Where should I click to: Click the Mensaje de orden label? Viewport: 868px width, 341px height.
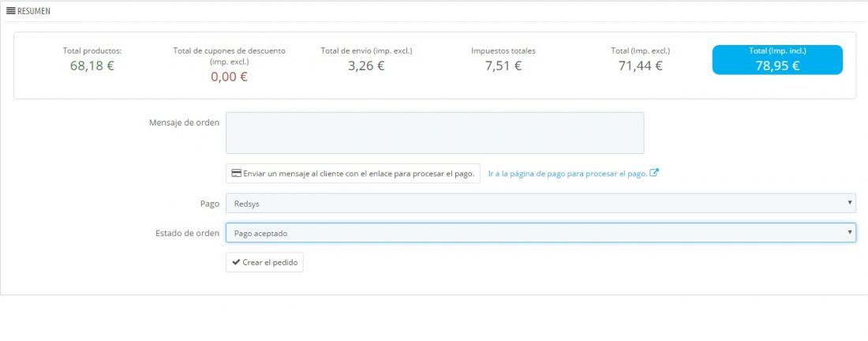[184, 122]
